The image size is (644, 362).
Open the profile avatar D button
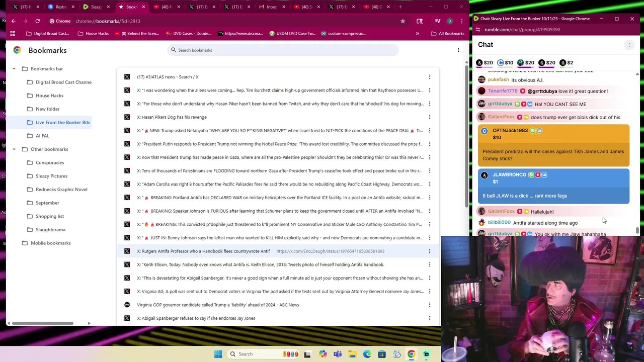pyautogui.click(x=450, y=21)
